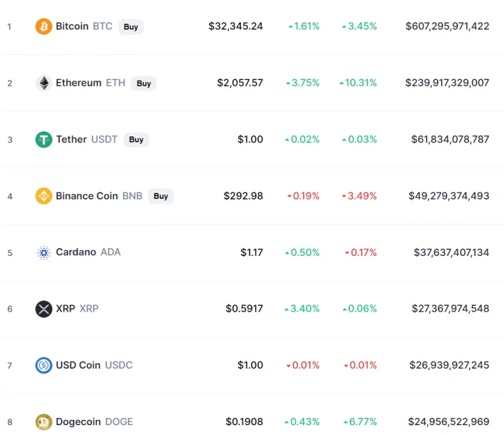Image resolution: width=504 pixels, height=435 pixels.
Task: Click the black XRP logo icon
Action: 44,309
